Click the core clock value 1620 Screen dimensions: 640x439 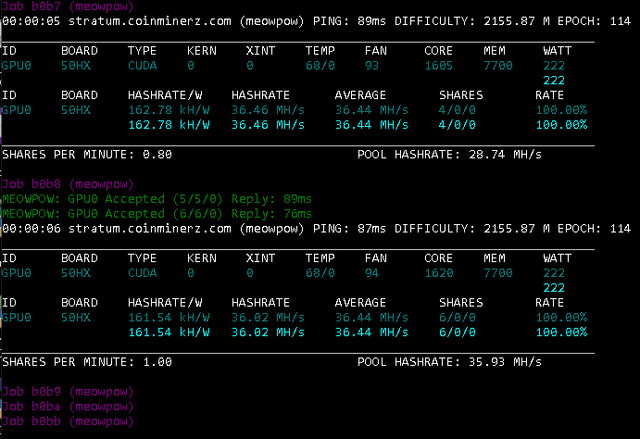(439, 273)
